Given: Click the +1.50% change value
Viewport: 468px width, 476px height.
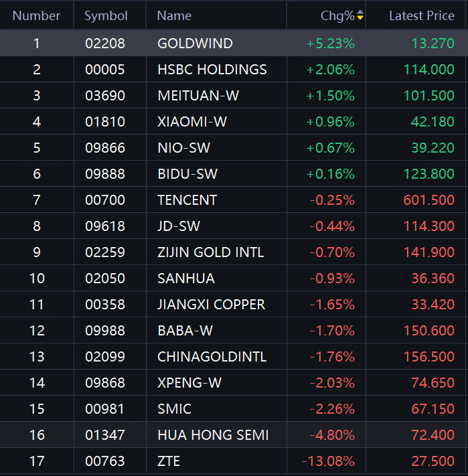Looking at the screenshot, I should 331,96.
